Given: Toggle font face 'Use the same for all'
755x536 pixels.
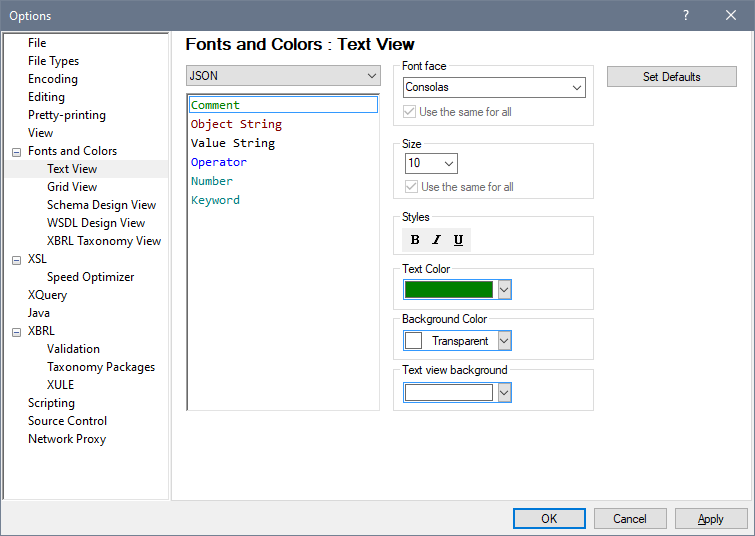Looking at the screenshot, I should (x=411, y=112).
